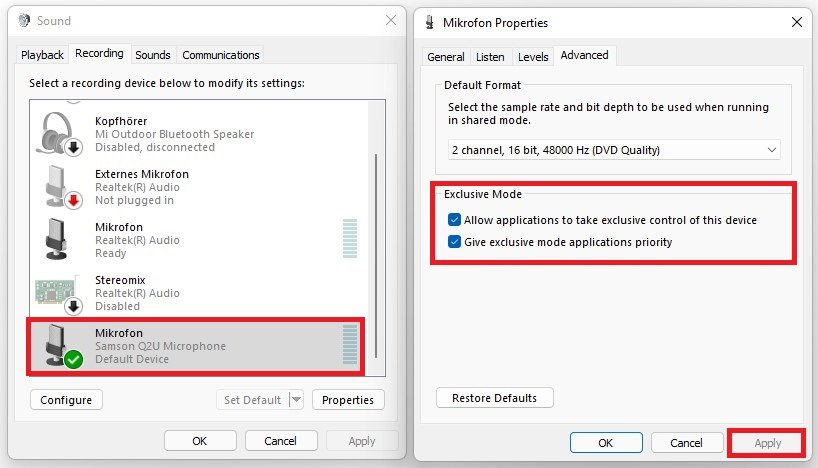Open the Communications tab
The width and height of the screenshot is (818, 468).
point(220,55)
